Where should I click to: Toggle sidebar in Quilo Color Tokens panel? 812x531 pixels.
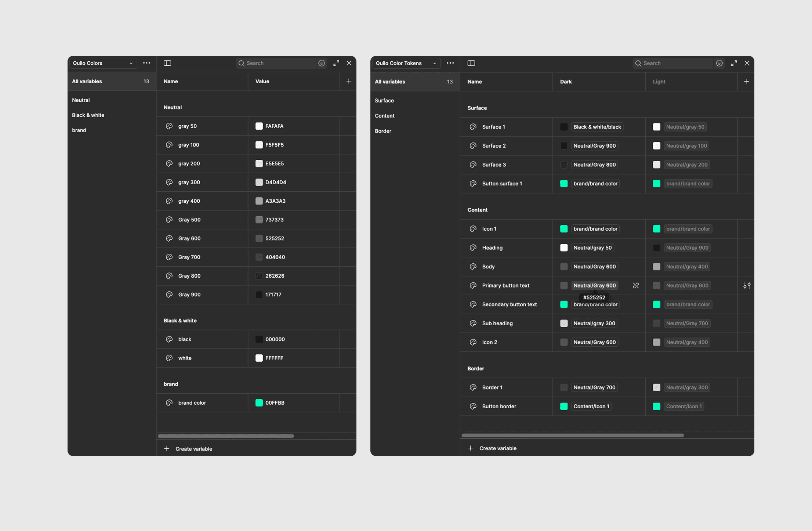(471, 63)
